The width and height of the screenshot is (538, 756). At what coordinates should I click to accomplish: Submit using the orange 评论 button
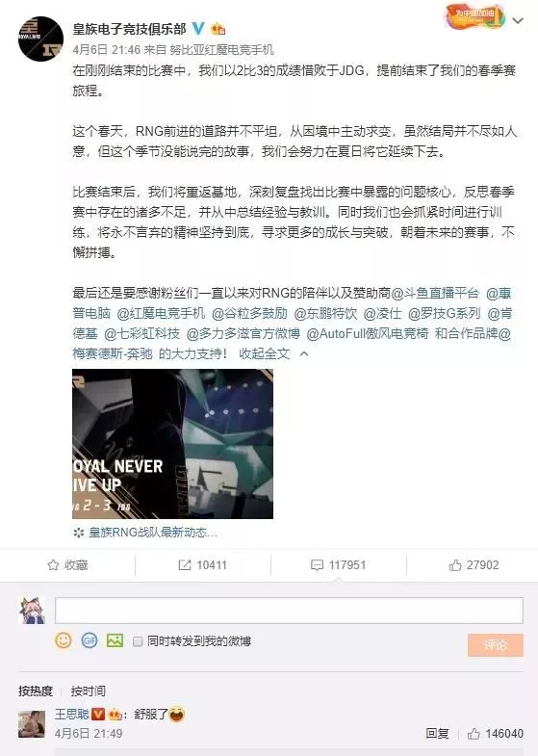click(495, 645)
